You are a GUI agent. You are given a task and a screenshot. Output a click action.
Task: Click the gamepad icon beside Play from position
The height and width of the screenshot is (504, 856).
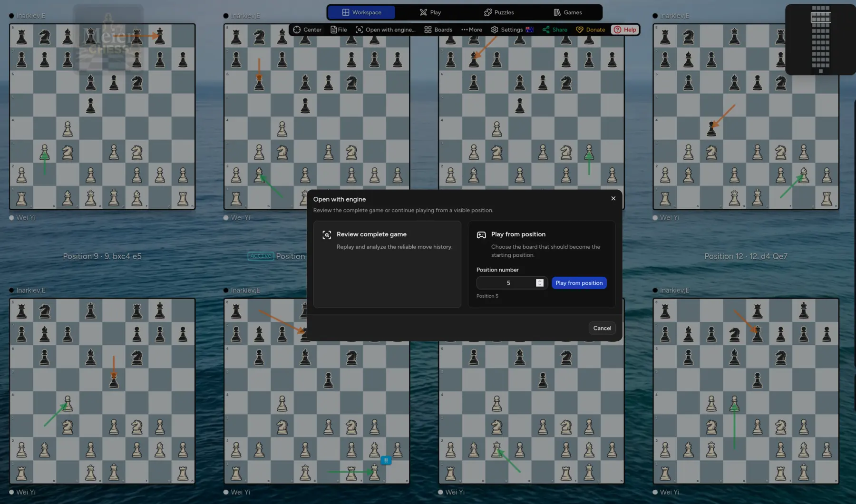coord(481,235)
